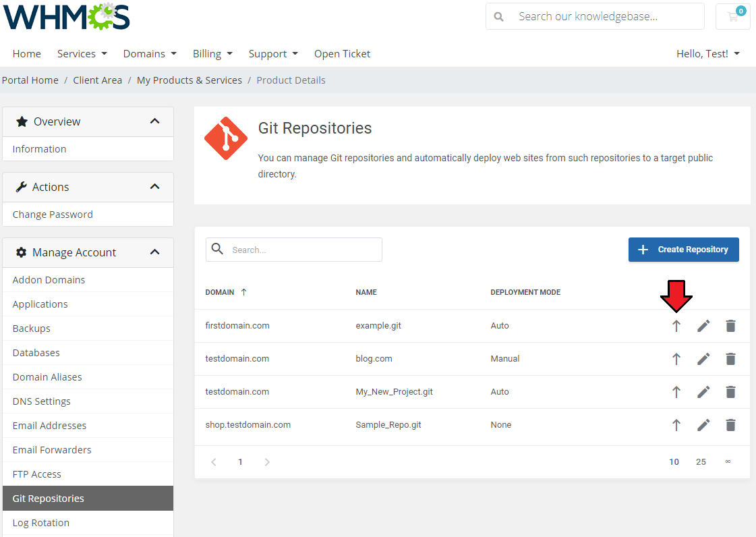756x537 pixels.
Task: Open the Hello, Test! account menu
Action: point(708,54)
